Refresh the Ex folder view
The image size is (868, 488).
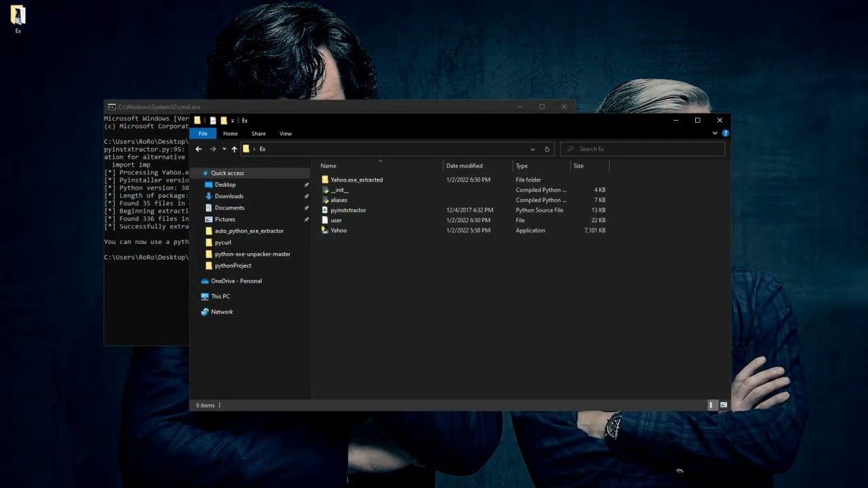pyautogui.click(x=547, y=149)
